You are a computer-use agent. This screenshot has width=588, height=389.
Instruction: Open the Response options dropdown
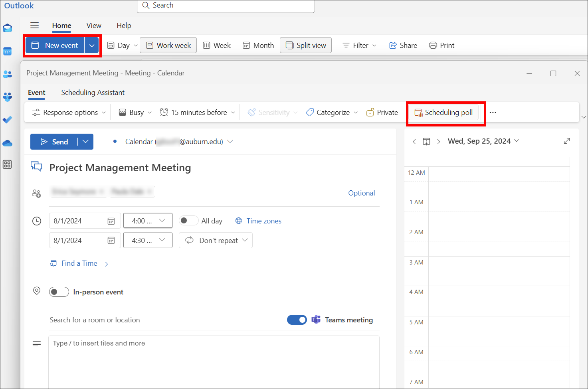click(69, 113)
